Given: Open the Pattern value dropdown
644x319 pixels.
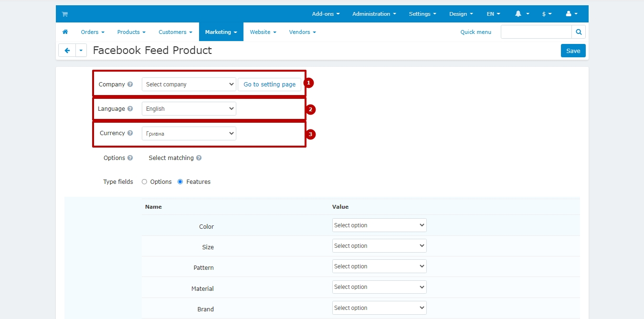Looking at the screenshot, I should (x=379, y=266).
